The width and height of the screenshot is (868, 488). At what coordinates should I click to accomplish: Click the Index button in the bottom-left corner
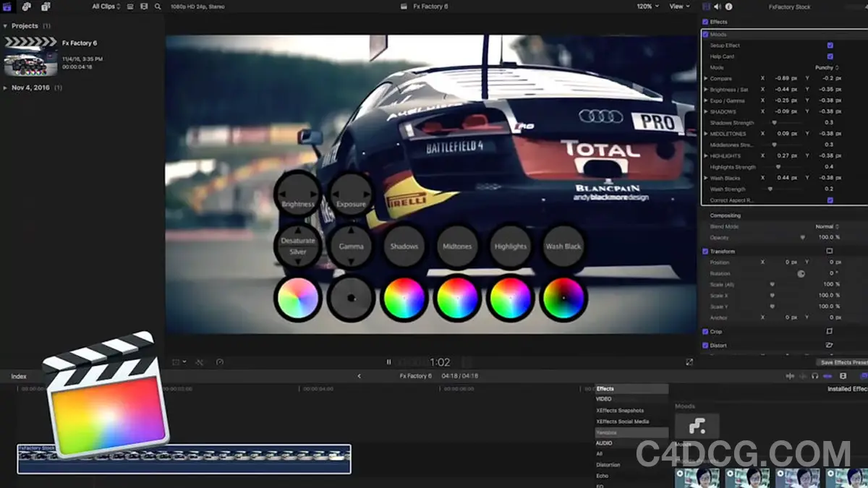tap(17, 376)
